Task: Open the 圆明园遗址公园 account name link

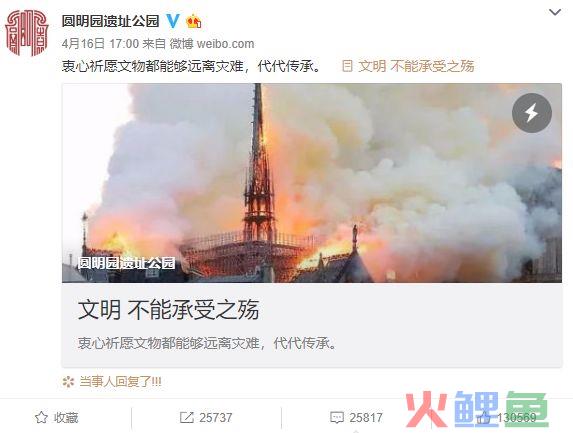Action: pos(110,21)
